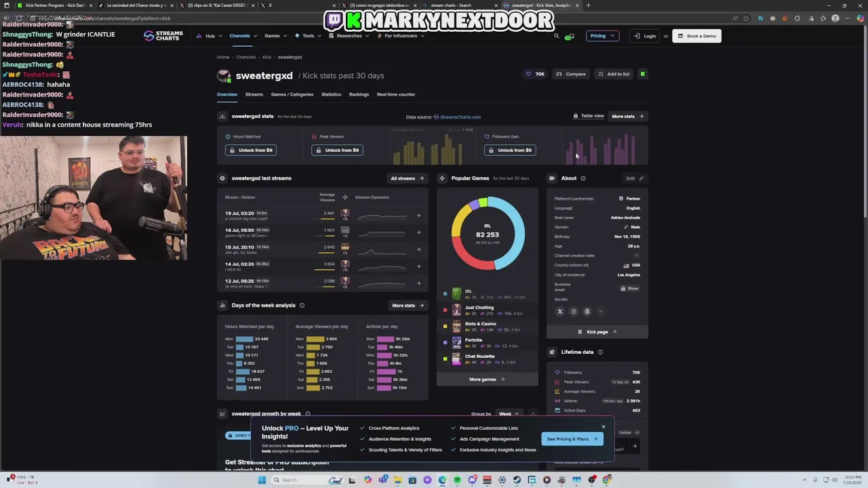This screenshot has width=868, height=488.
Task: Open the 15 Jul stream details arrow
Action: tap(418, 249)
